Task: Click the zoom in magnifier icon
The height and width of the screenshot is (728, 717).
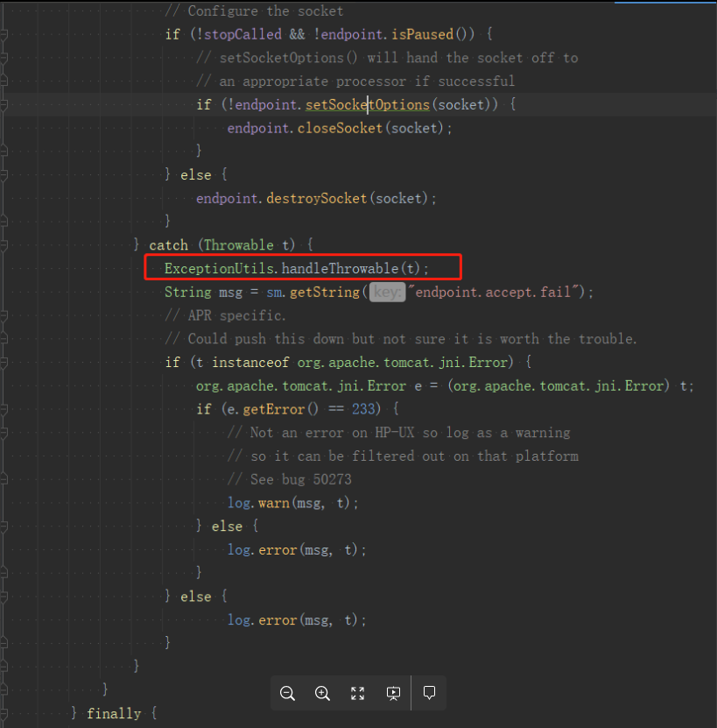Action: coord(322,693)
